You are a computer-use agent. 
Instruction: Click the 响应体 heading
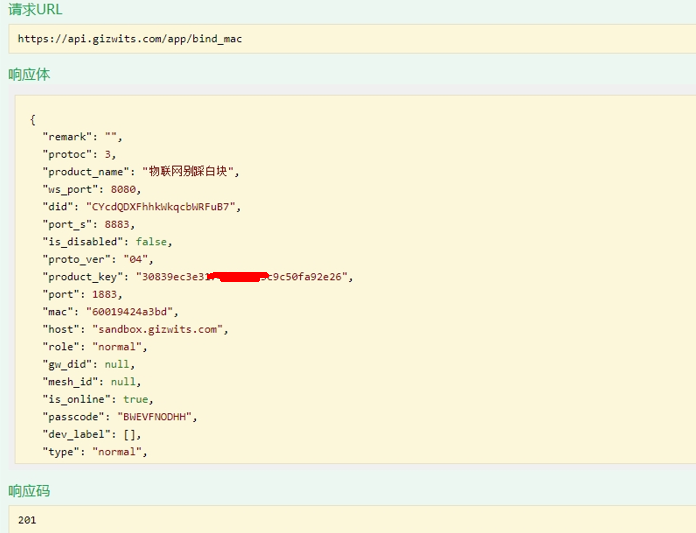point(29,74)
